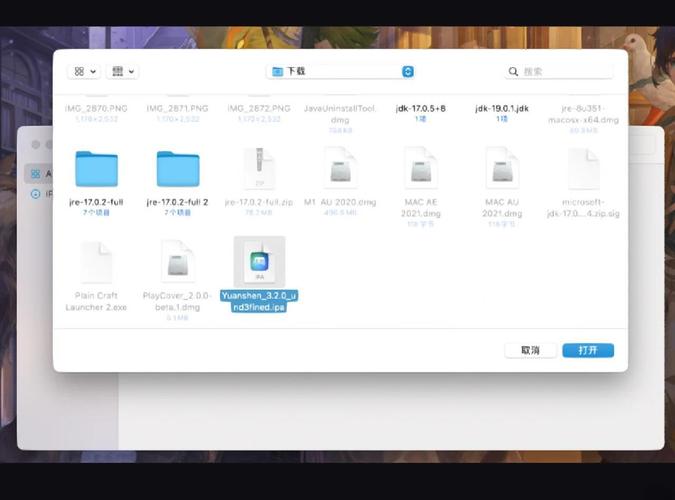Select Plain Craft Launcher 2.exe file

[x=96, y=262]
